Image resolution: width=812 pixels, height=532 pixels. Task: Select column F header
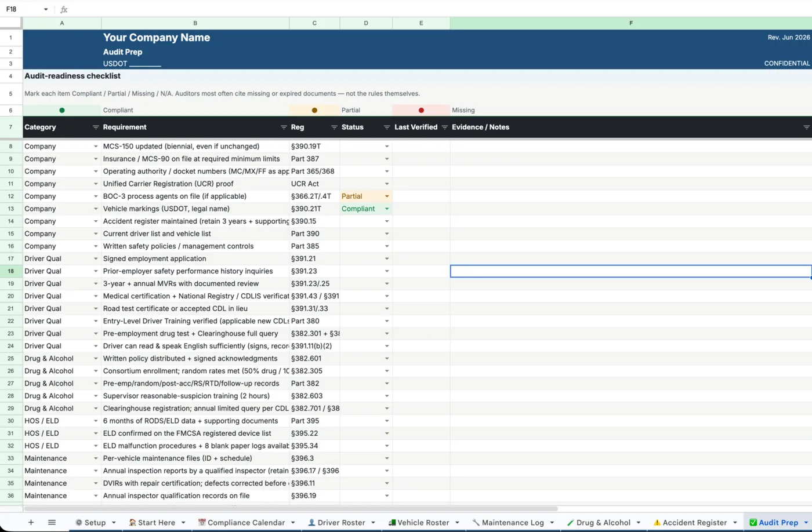click(x=631, y=23)
